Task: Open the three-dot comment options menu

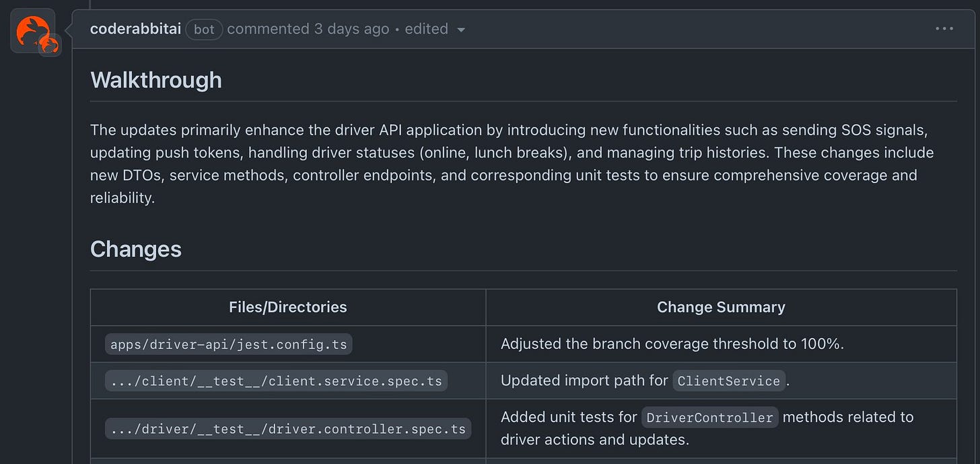Action: (x=944, y=29)
